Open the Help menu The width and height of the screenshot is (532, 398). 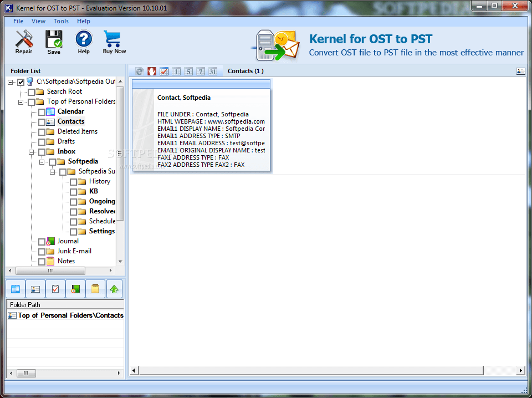click(84, 21)
